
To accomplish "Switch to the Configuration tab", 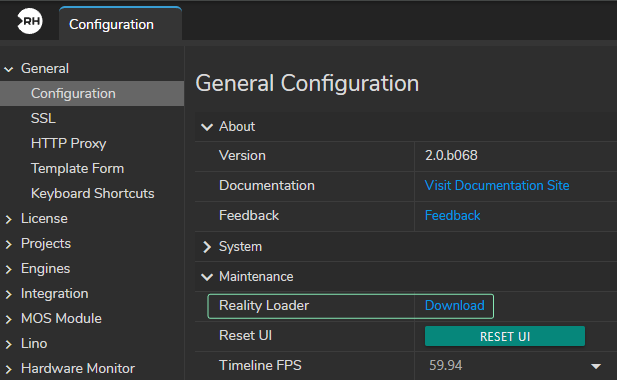I will [x=120, y=24].
